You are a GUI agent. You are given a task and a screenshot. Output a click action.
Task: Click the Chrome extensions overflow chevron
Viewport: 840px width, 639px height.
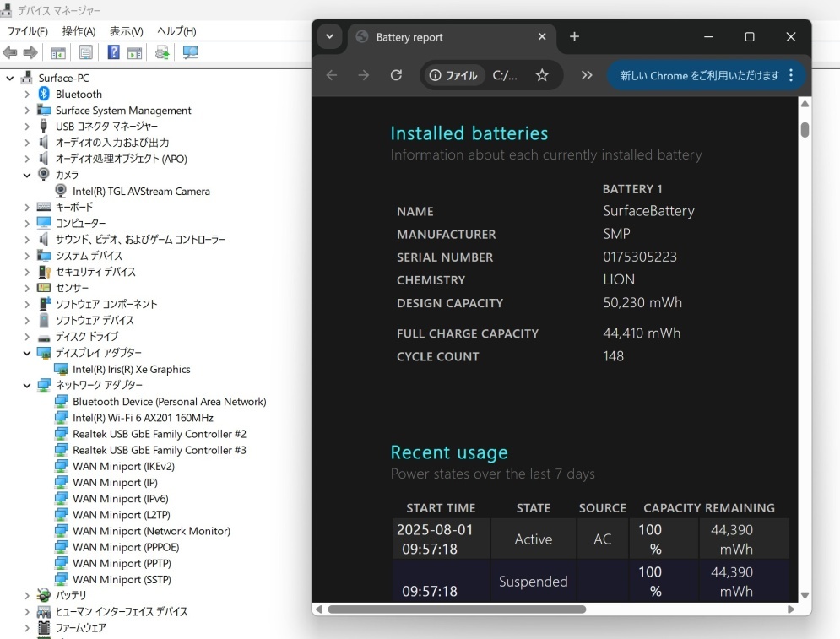[x=587, y=75]
